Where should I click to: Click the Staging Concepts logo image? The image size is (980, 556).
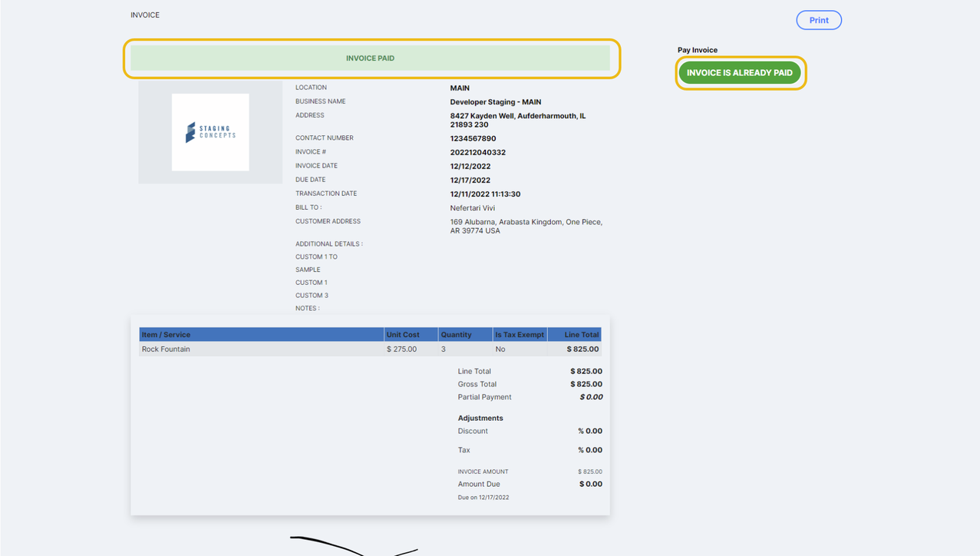pyautogui.click(x=210, y=132)
